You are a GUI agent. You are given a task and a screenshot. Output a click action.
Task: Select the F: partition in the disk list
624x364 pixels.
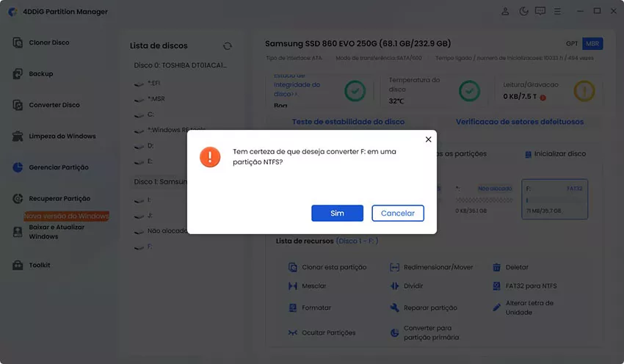[x=150, y=247]
